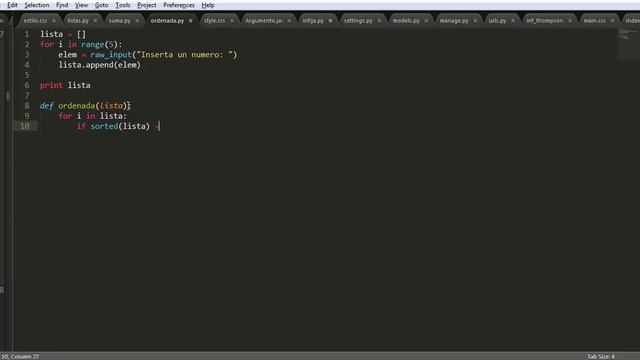Screen dimensions: 640x360
Task: Click 'for i in lista:' line
Action: [92, 116]
